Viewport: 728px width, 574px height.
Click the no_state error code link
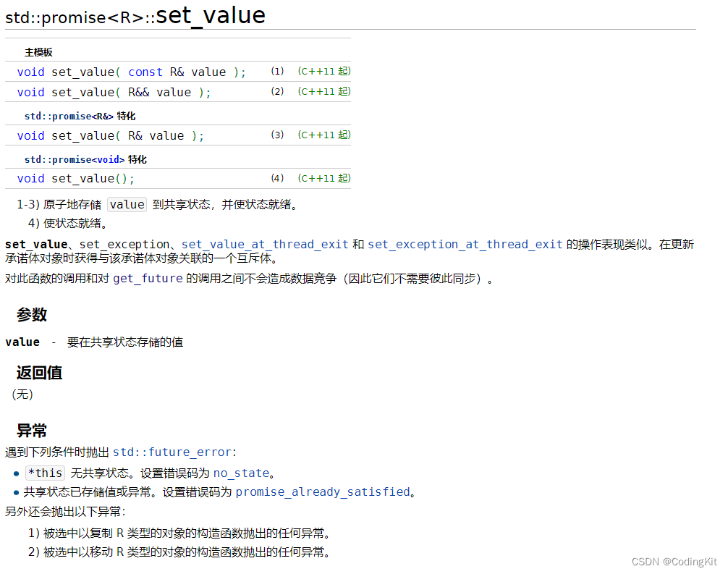tap(241, 473)
